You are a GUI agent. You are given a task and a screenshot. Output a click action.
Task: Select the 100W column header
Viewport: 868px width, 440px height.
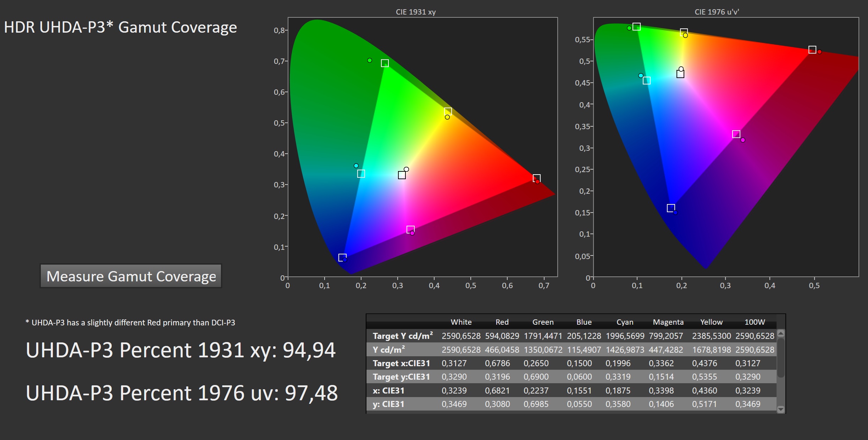click(x=754, y=322)
